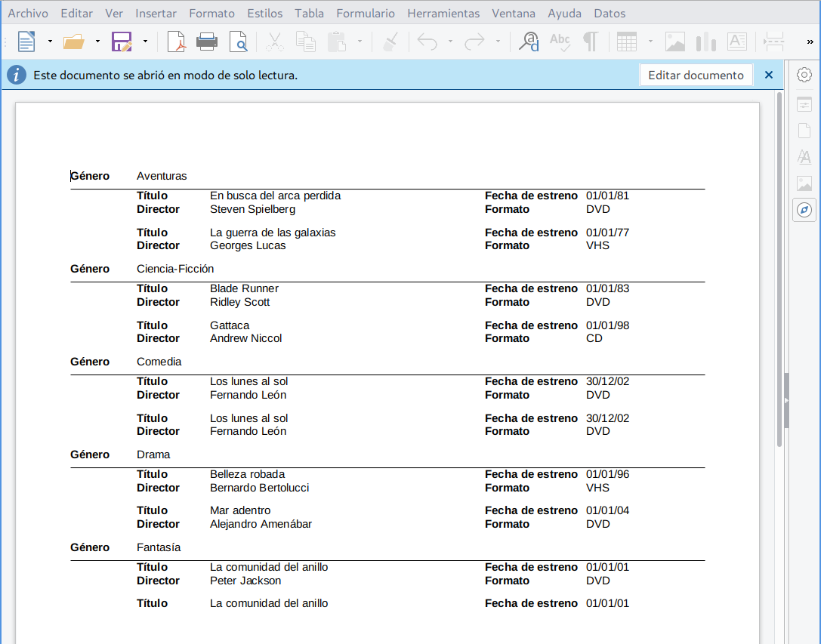Screen dimensions: 821x644
Task: Click the info icon in the read-only bar
Action: (17, 75)
